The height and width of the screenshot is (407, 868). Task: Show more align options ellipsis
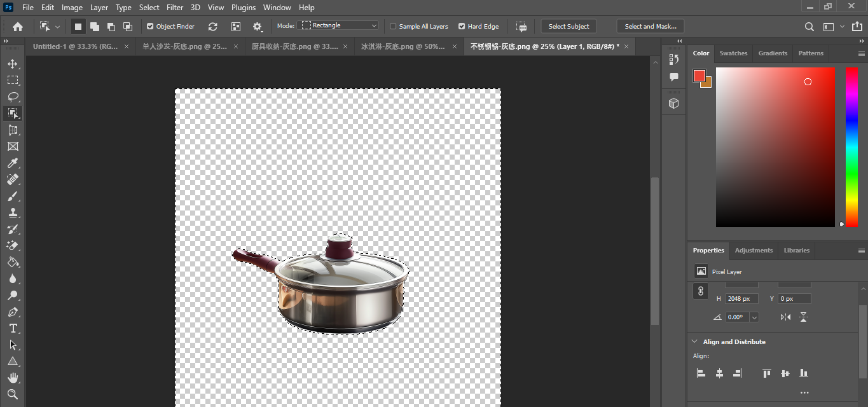804,393
